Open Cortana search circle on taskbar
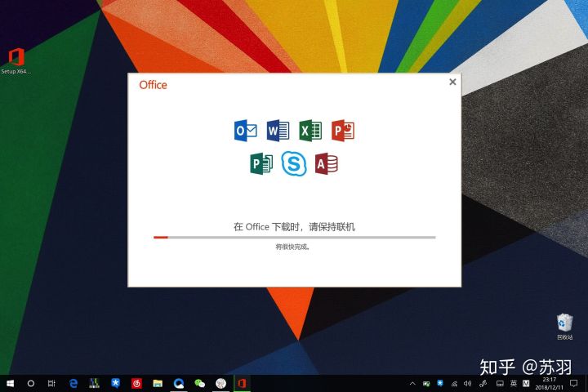The width and height of the screenshot is (588, 392). (31, 383)
